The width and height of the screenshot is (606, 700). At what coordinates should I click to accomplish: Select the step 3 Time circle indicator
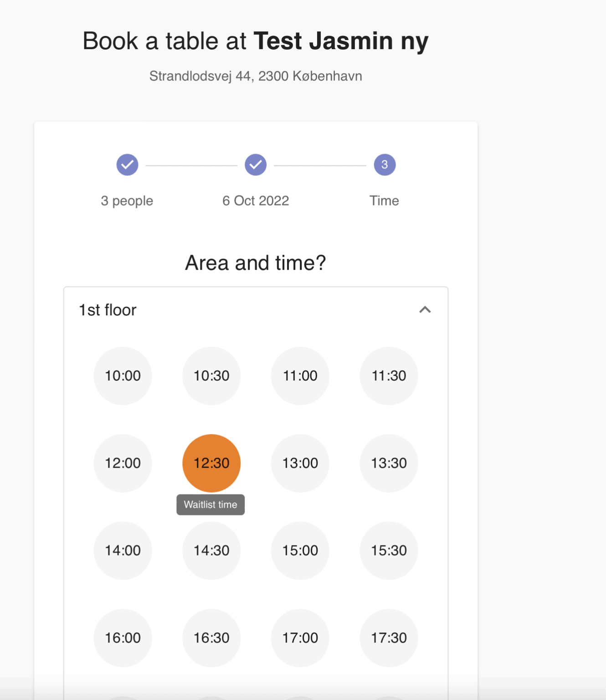pos(384,165)
